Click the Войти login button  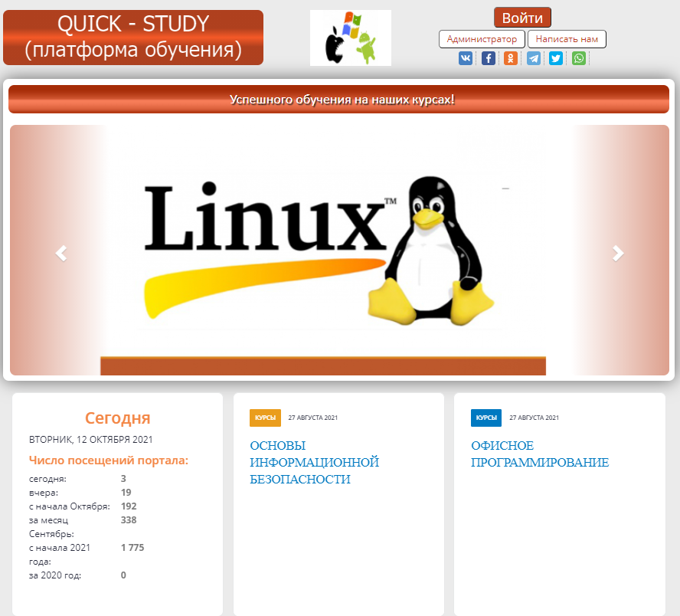click(x=522, y=18)
